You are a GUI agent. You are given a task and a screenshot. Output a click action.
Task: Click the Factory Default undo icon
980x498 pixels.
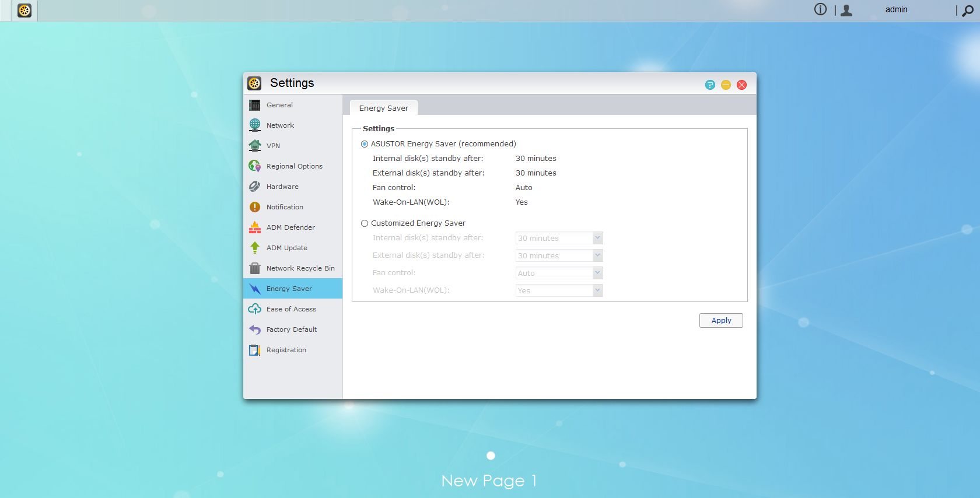click(x=255, y=329)
